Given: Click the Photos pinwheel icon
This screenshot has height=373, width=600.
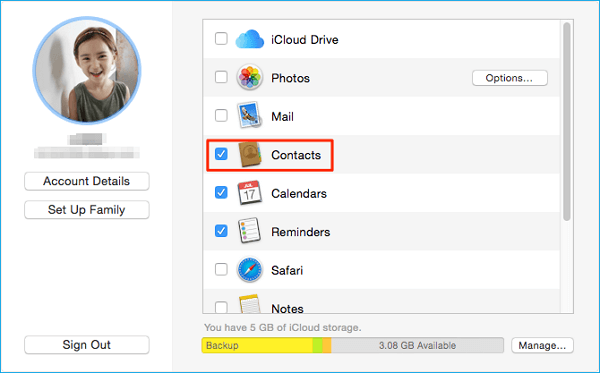Looking at the screenshot, I should (249, 77).
